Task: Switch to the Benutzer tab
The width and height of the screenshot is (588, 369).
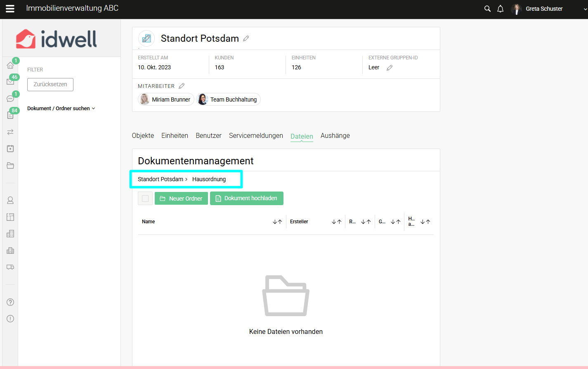Action: (x=208, y=136)
